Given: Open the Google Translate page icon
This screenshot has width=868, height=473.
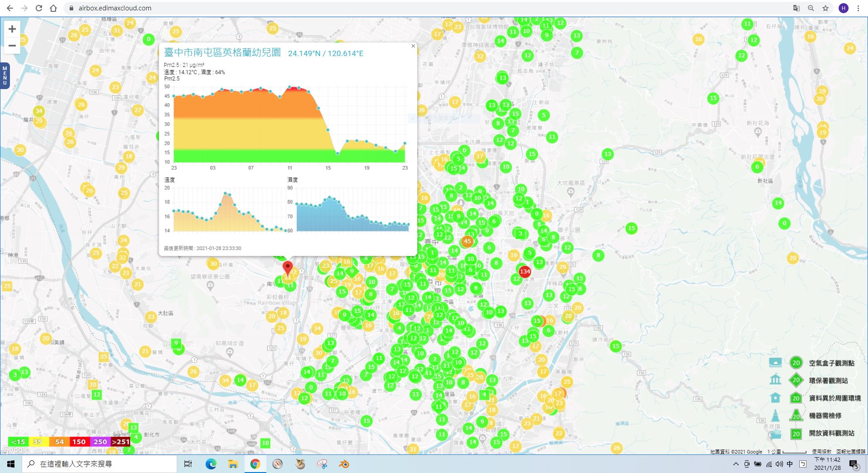Looking at the screenshot, I should 797,8.
